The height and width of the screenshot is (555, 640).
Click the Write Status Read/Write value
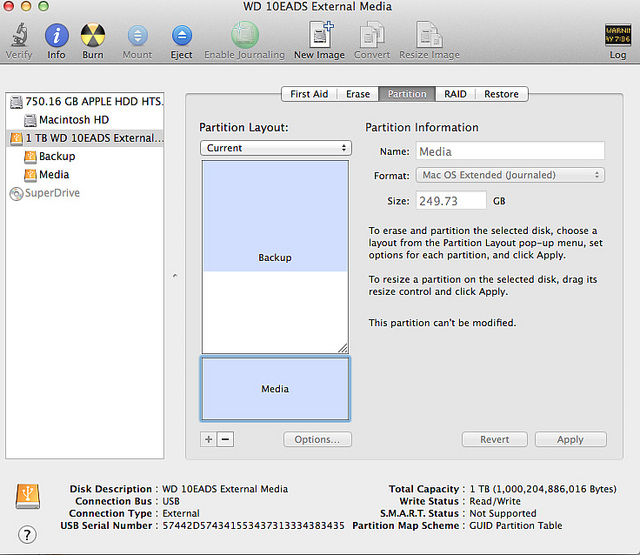(x=495, y=501)
